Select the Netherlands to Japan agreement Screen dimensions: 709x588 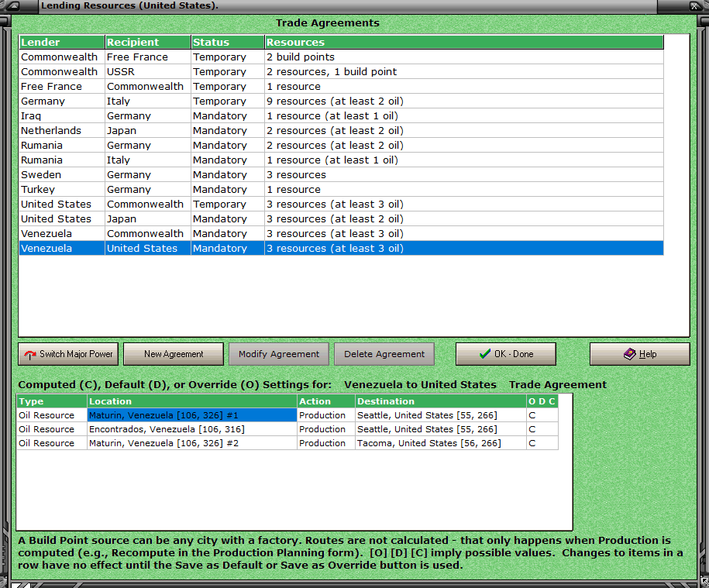(x=342, y=131)
